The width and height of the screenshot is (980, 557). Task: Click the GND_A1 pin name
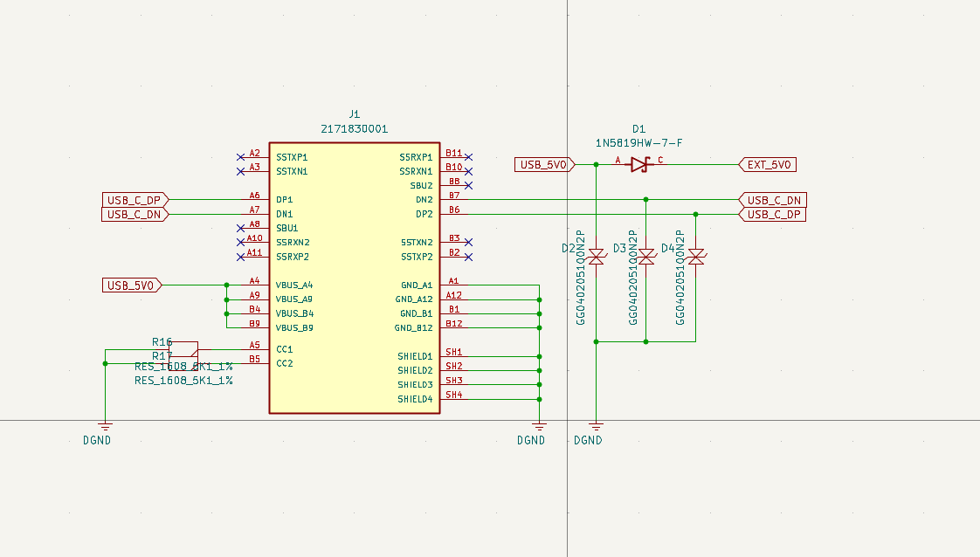point(417,285)
